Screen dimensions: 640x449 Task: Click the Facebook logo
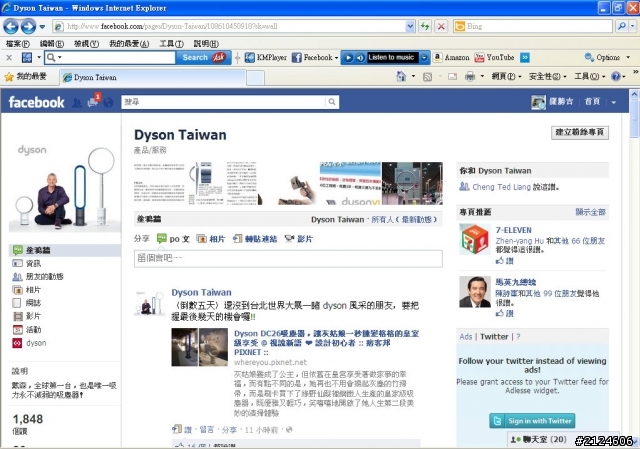click(36, 102)
